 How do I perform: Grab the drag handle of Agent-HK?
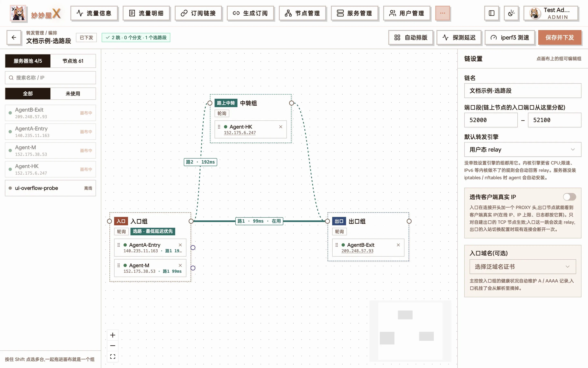pos(219,127)
